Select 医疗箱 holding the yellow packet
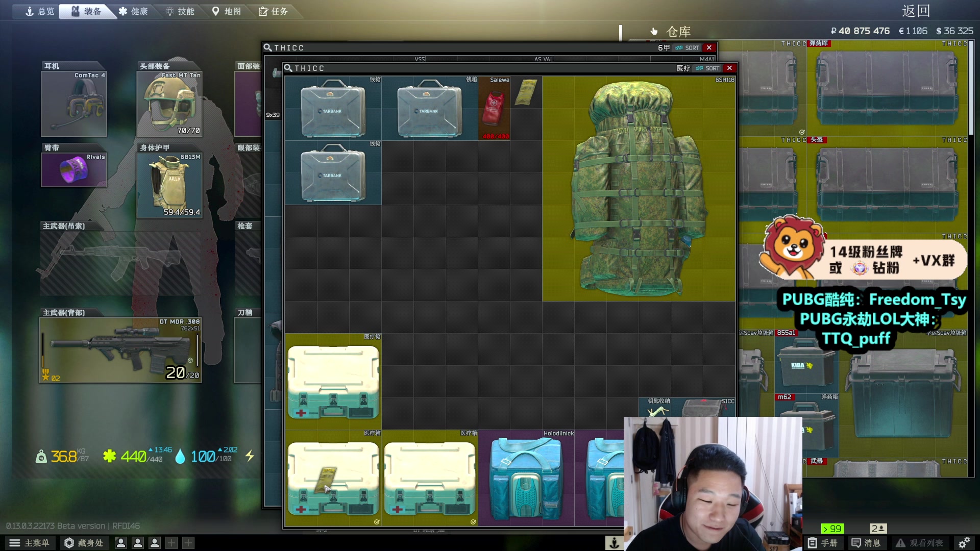980x551 pixels. click(333, 478)
